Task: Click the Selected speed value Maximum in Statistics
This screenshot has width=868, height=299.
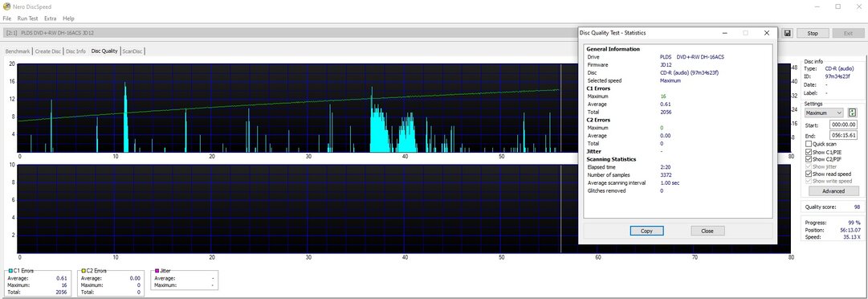Action: tap(670, 80)
